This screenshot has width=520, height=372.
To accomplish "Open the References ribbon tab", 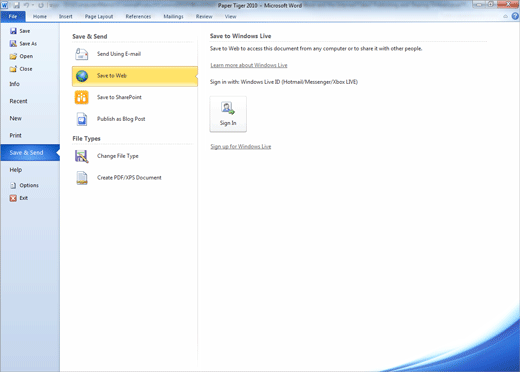I will (138, 16).
